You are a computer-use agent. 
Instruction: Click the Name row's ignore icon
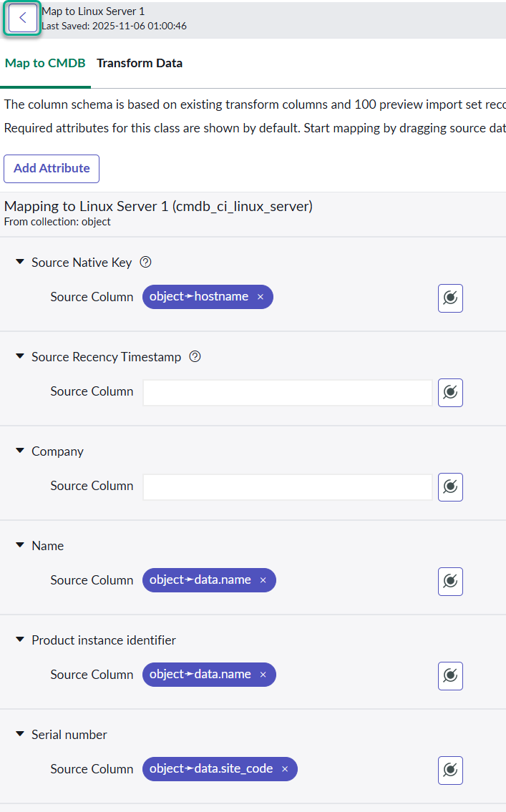(x=450, y=582)
